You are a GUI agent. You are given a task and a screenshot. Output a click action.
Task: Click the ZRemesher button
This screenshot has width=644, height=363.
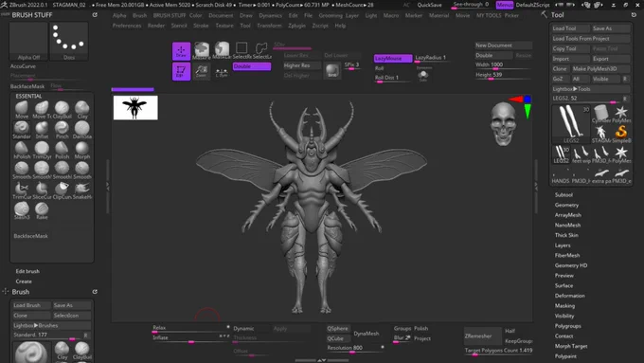pyautogui.click(x=483, y=336)
